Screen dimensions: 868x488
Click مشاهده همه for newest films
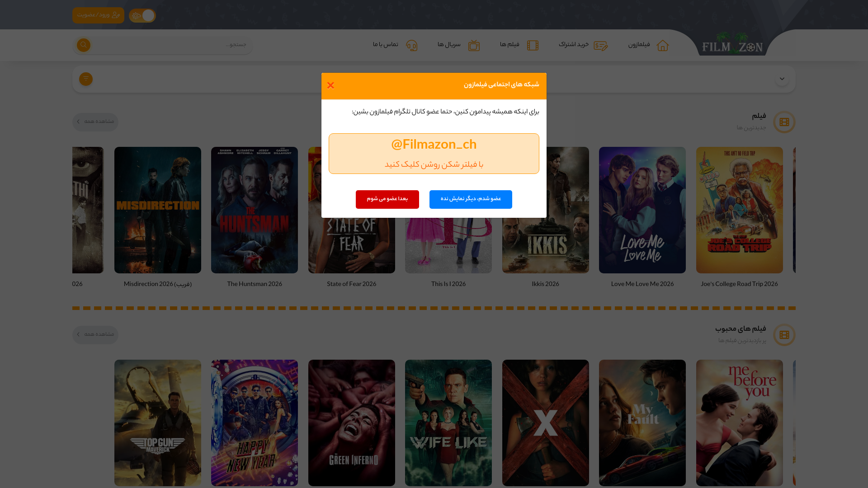click(95, 122)
